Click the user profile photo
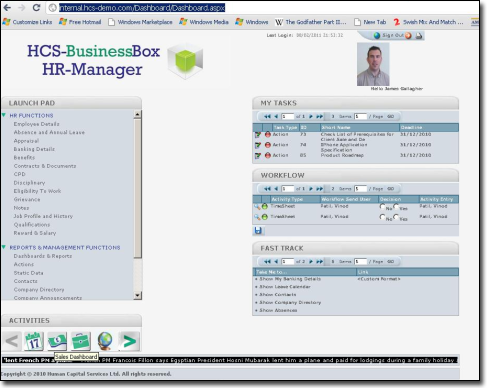487x388 pixels. tap(373, 64)
